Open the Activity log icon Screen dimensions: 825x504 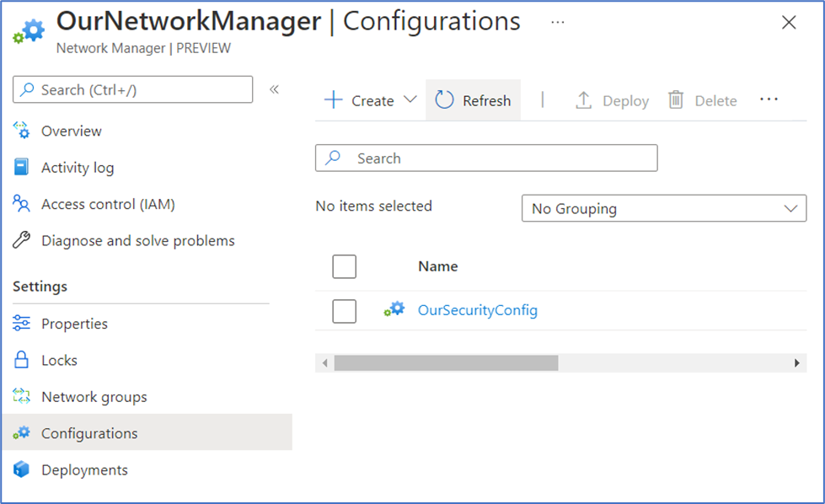coord(22,168)
